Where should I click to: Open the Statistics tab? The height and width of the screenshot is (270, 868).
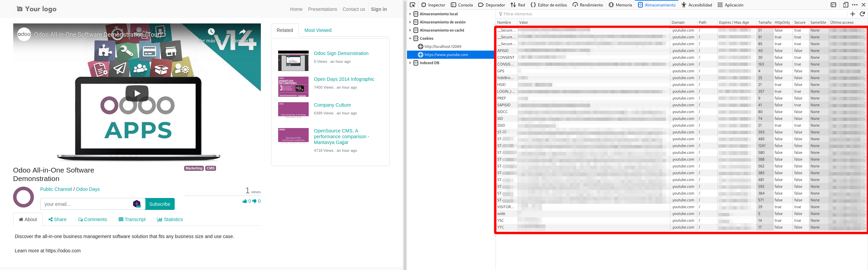pos(170,219)
